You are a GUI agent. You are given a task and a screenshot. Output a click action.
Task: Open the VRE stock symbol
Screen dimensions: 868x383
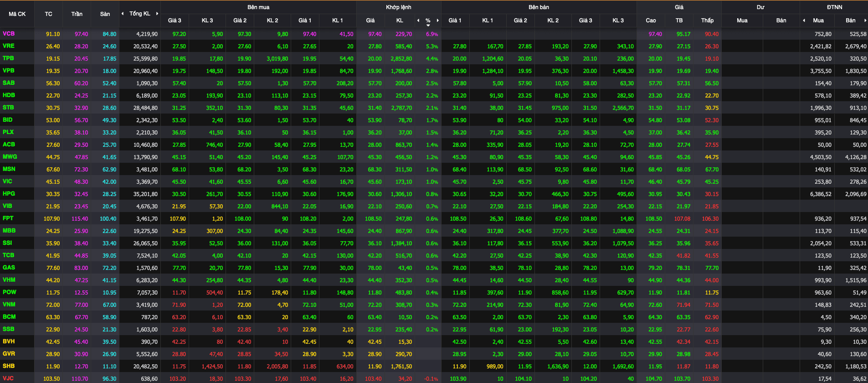click(9, 46)
